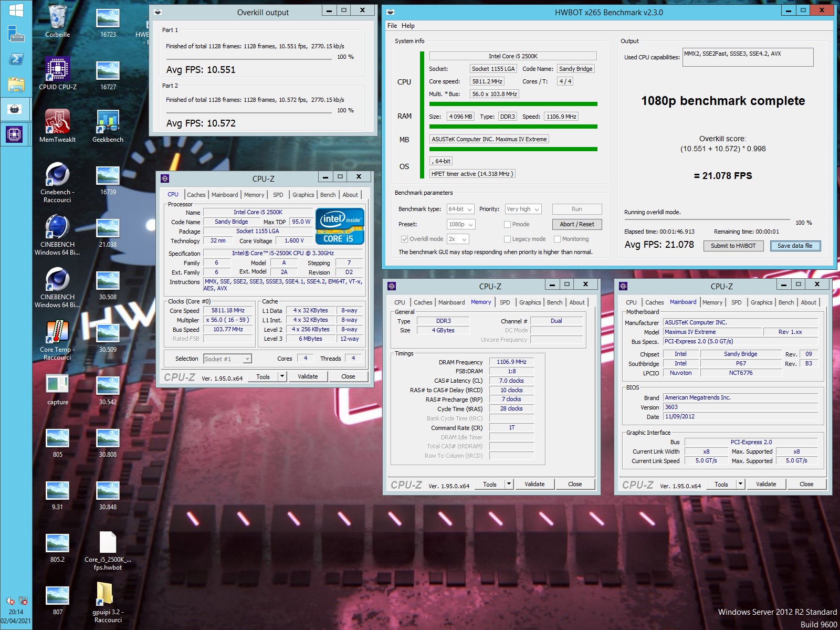Click Validate in CPU tab window

coord(308,376)
